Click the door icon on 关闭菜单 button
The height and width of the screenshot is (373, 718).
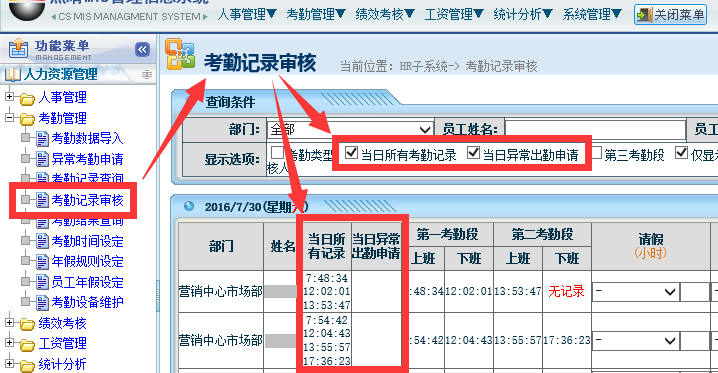tap(644, 15)
